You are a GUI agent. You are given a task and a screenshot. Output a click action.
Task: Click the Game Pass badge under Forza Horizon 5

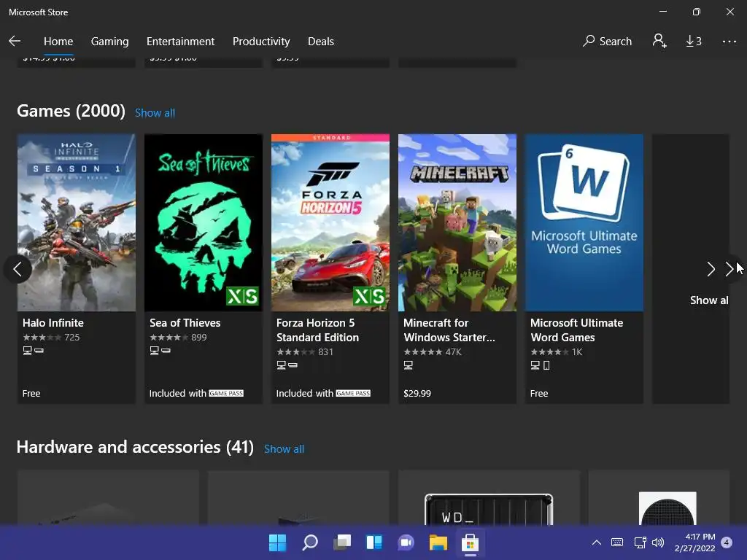[353, 393]
